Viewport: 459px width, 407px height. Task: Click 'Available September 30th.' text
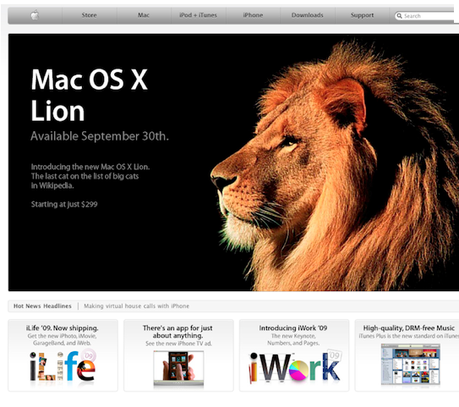[100, 136]
